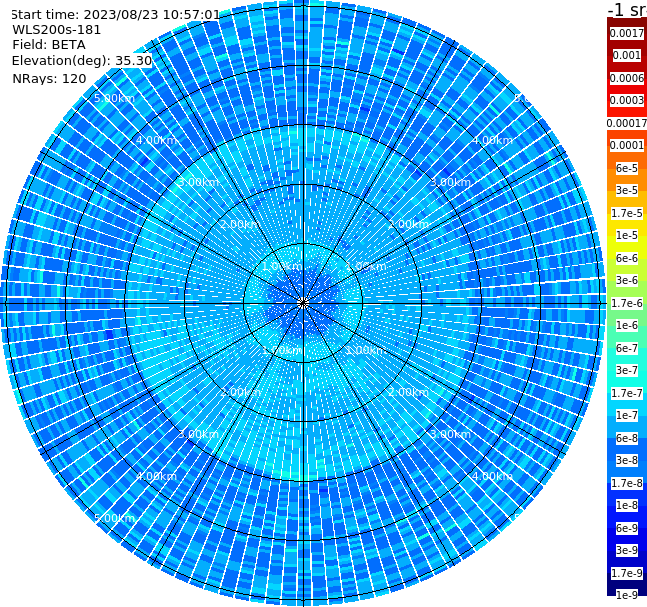Click the 5.00km range label in upper-left quadrant
Screen dimensions: 647x607
(114, 98)
